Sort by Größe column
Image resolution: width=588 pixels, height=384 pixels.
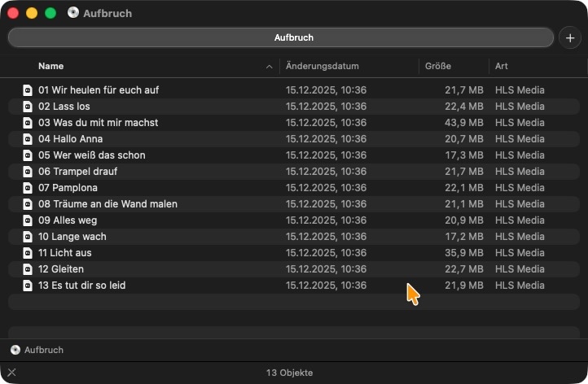(x=438, y=66)
